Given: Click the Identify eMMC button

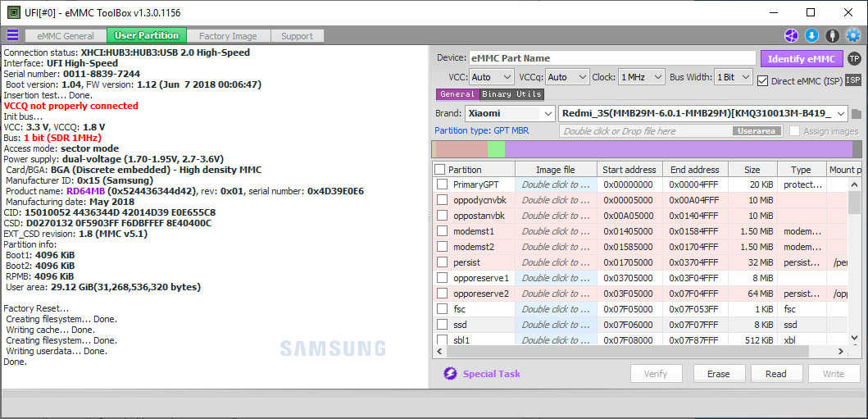Looking at the screenshot, I should (802, 59).
